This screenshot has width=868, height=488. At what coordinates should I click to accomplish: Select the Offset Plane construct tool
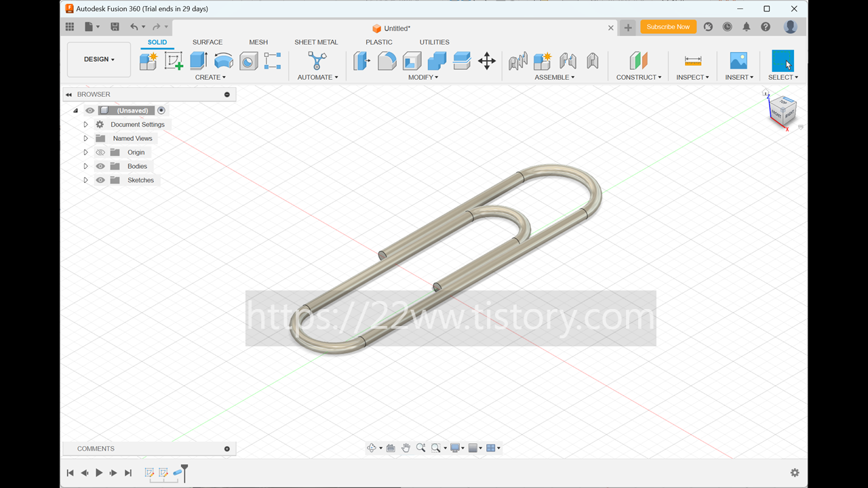(639, 61)
